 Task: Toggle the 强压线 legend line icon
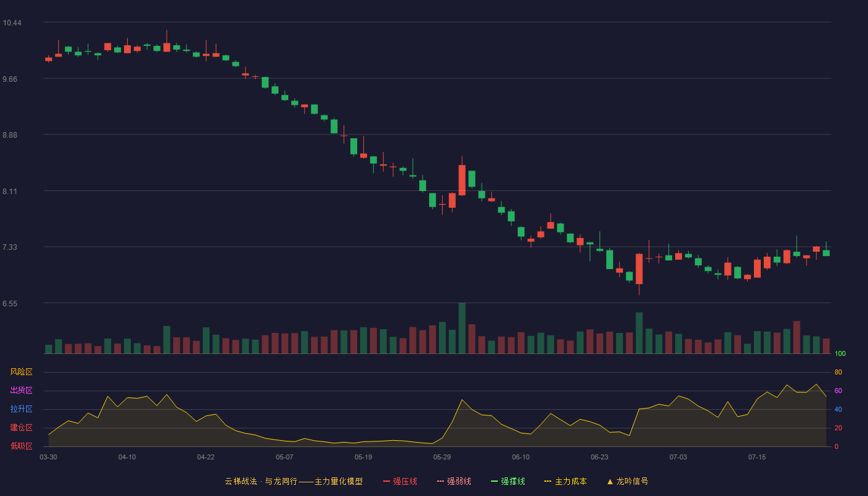tap(386, 481)
